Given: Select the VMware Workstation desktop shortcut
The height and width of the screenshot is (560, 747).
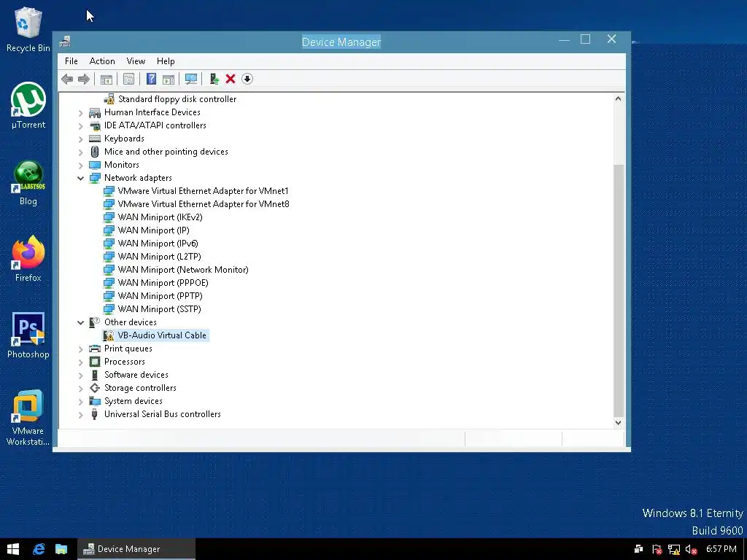Looking at the screenshot, I should click(x=28, y=418).
